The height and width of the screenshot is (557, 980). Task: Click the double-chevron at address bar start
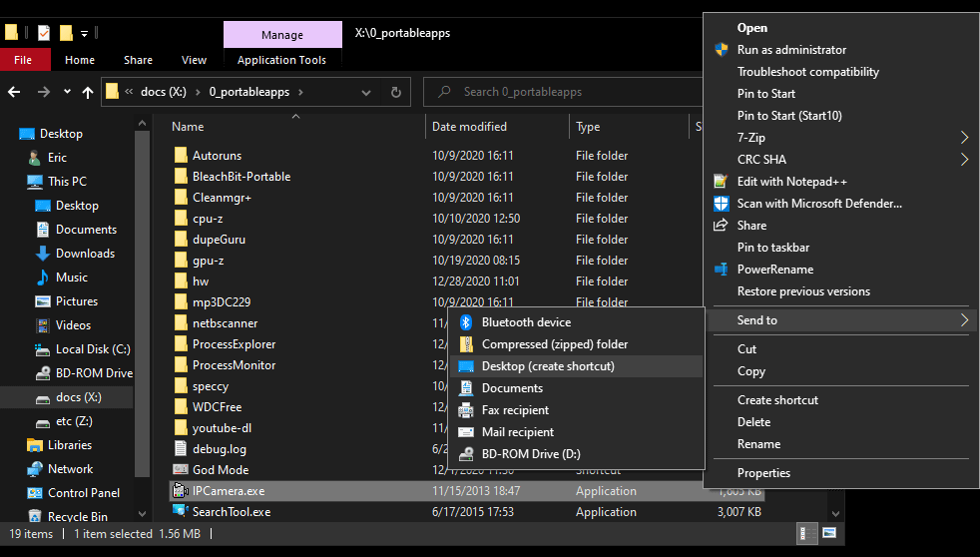click(129, 92)
